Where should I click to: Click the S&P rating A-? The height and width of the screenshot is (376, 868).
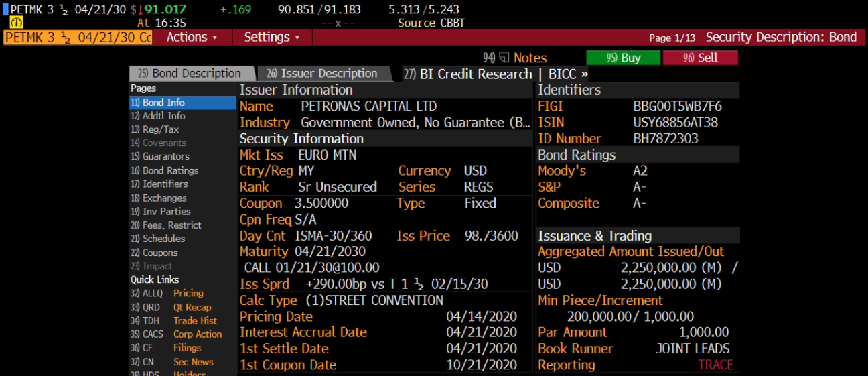[640, 187]
